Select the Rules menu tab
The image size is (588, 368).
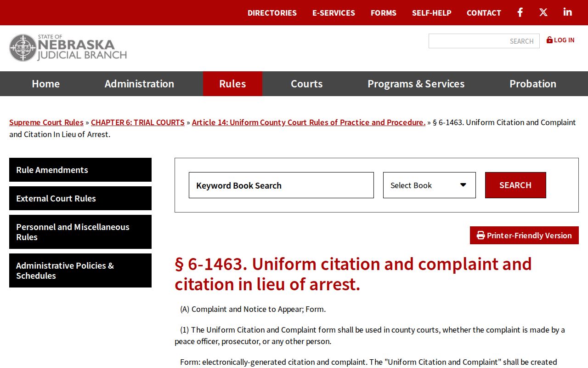click(x=232, y=84)
